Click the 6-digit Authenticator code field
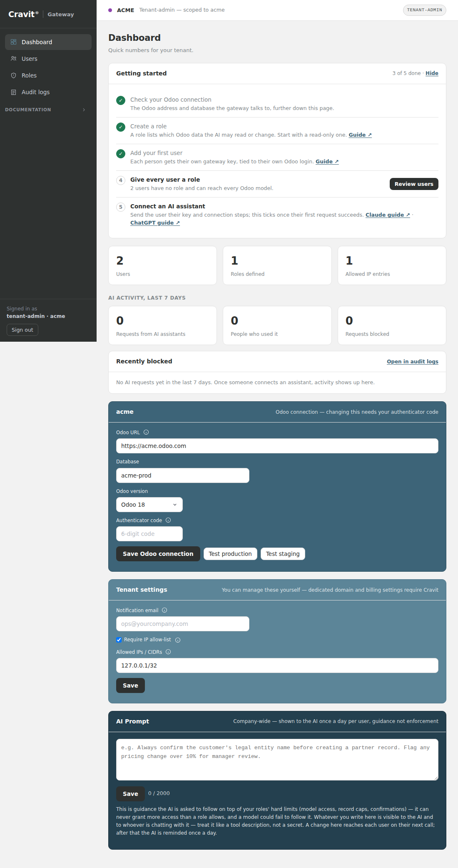The width and height of the screenshot is (458, 868). (x=149, y=534)
